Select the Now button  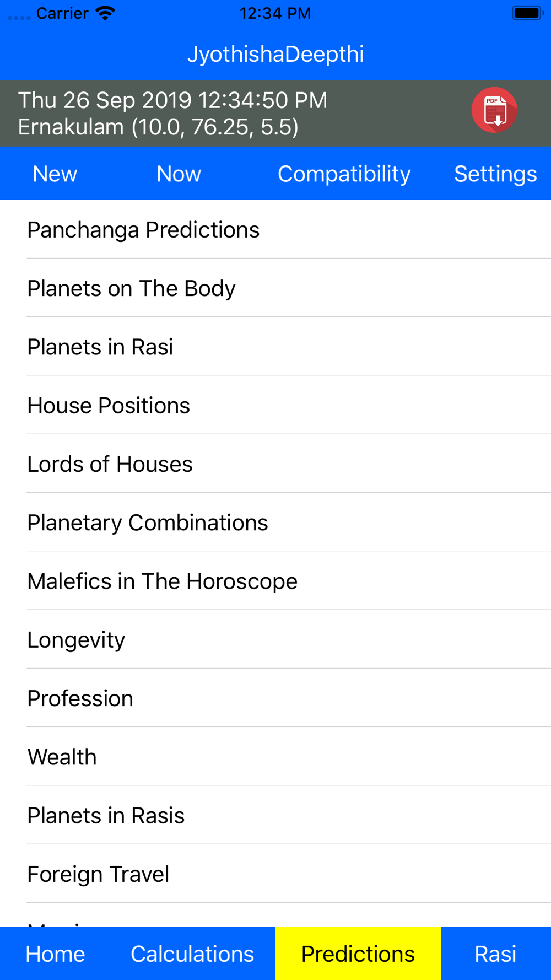(179, 174)
